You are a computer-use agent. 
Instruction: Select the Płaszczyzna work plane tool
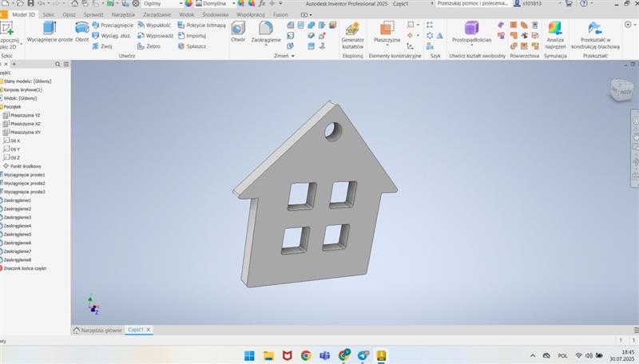[x=387, y=31]
